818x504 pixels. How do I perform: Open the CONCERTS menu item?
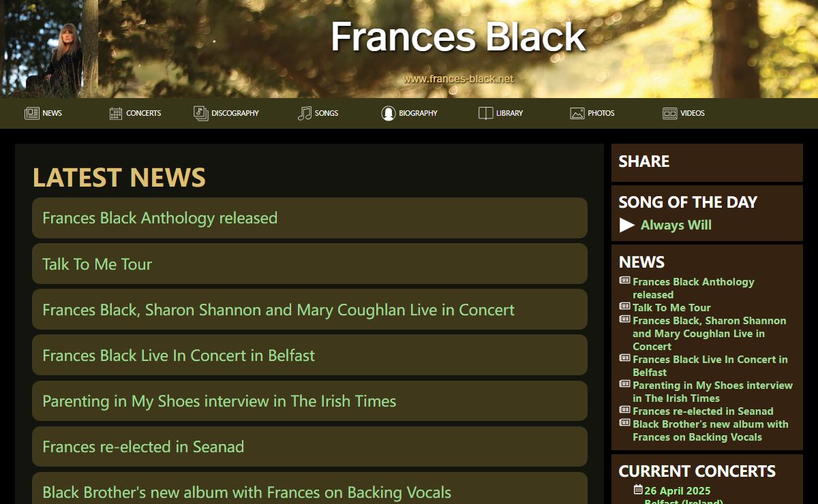click(x=144, y=113)
